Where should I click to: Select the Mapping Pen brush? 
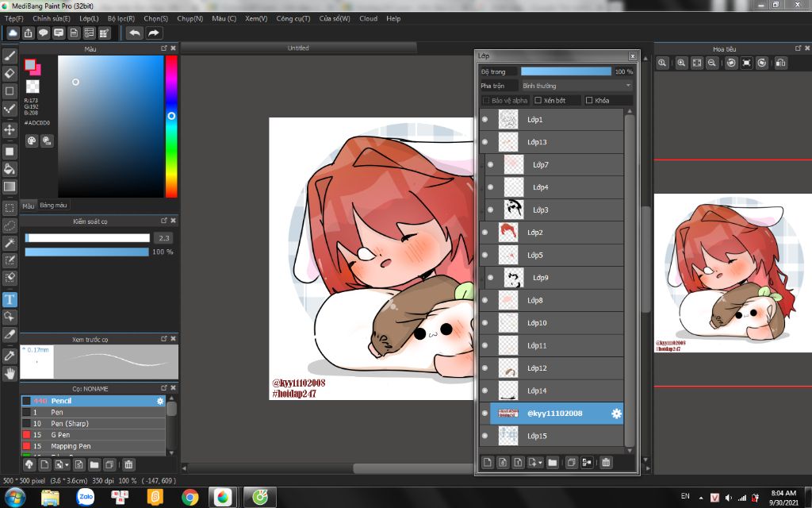tap(94, 446)
